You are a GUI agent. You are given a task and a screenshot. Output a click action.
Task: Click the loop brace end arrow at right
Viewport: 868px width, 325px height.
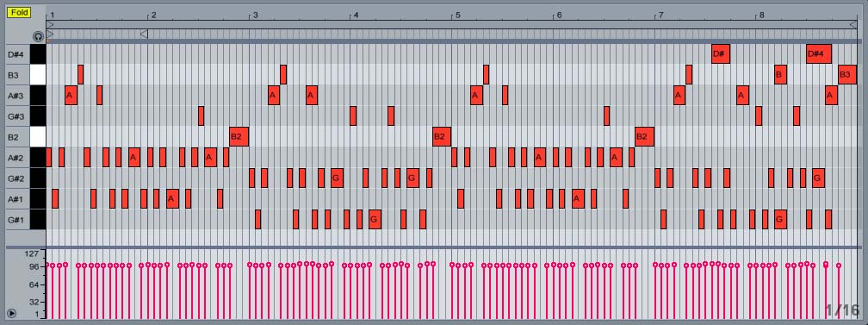(x=853, y=24)
